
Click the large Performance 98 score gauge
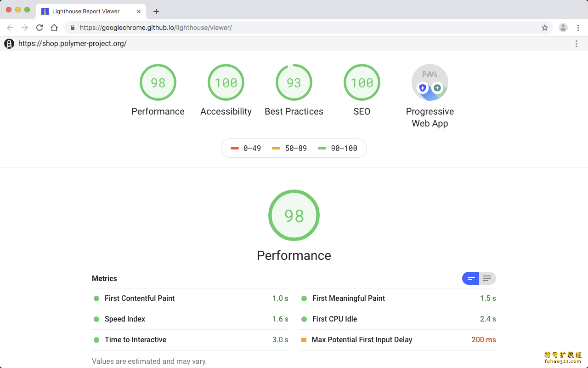[x=294, y=215]
